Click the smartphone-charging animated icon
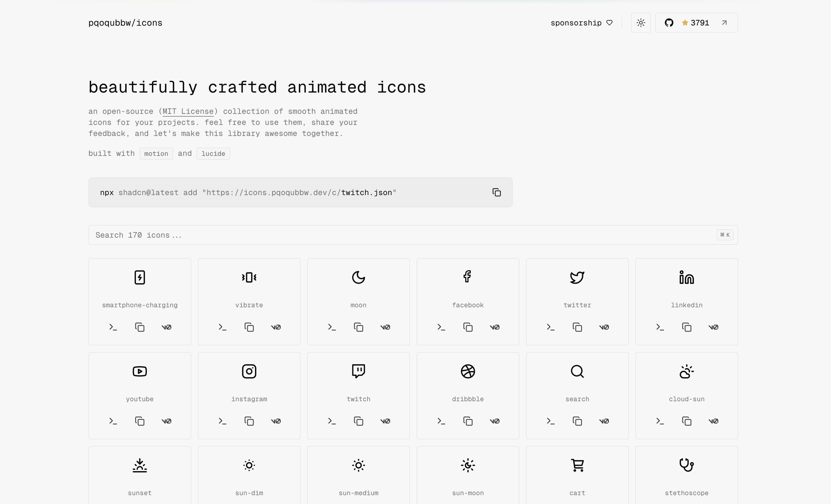 (140, 277)
